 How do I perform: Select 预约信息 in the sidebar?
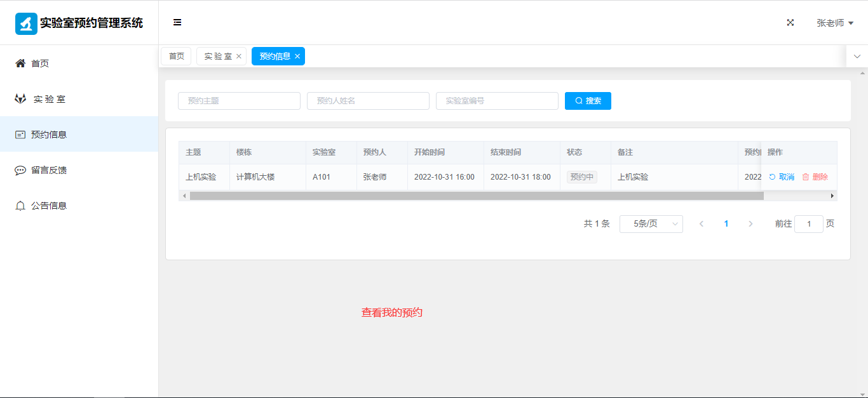pyautogui.click(x=48, y=135)
